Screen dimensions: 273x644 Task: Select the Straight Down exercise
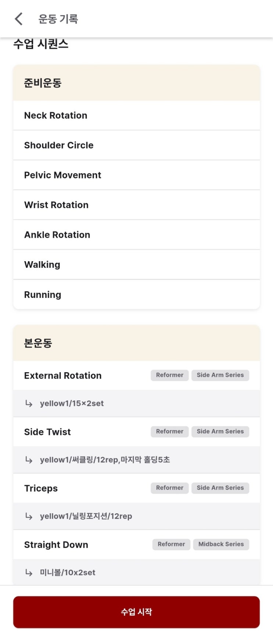click(56, 544)
